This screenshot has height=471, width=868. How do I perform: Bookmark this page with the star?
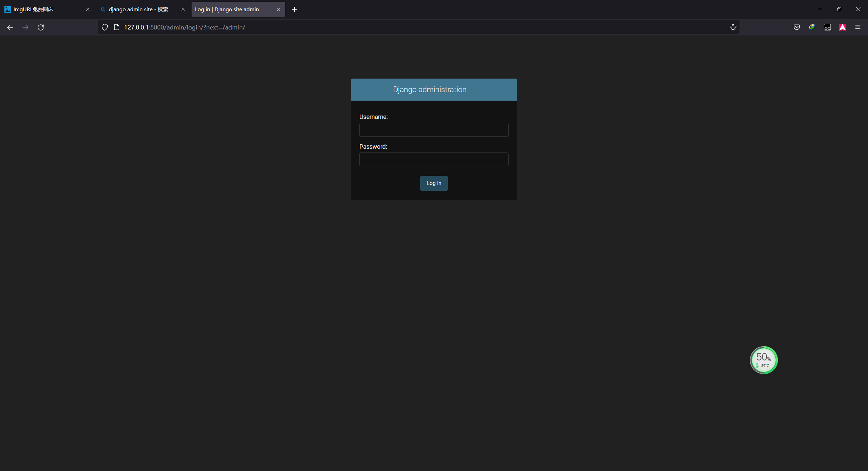[x=733, y=27]
